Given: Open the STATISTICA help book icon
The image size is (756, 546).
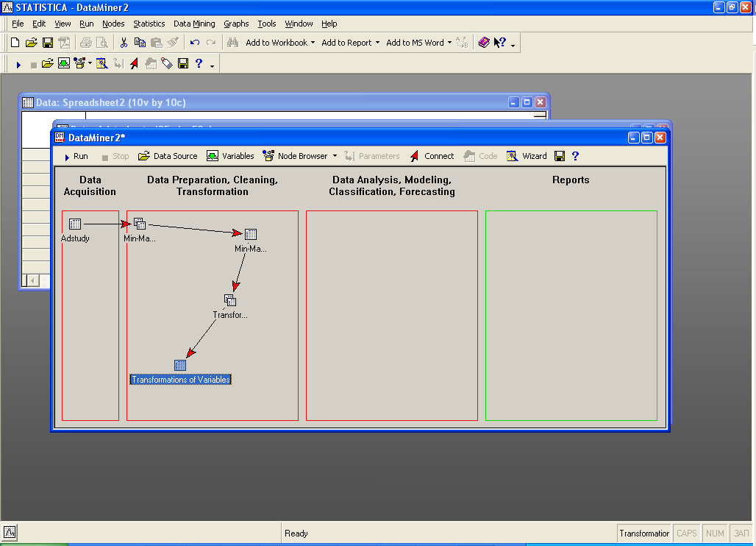Looking at the screenshot, I should pos(484,43).
